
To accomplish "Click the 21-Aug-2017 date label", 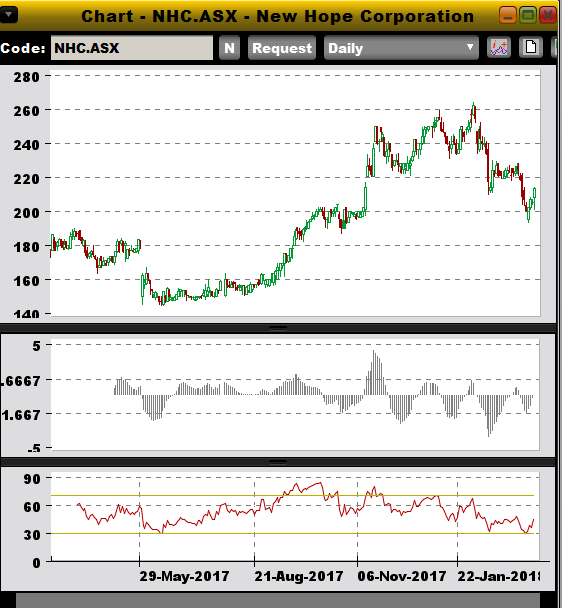I will tap(299, 576).
